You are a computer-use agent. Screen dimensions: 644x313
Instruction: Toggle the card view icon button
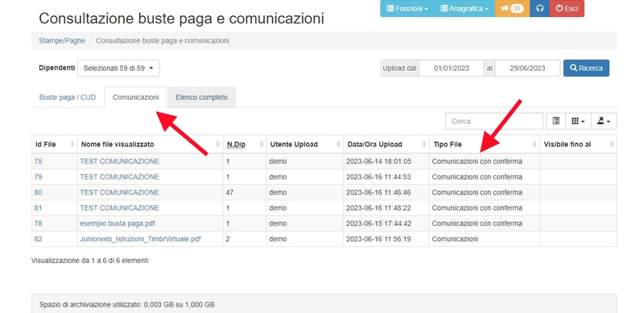[556, 121]
